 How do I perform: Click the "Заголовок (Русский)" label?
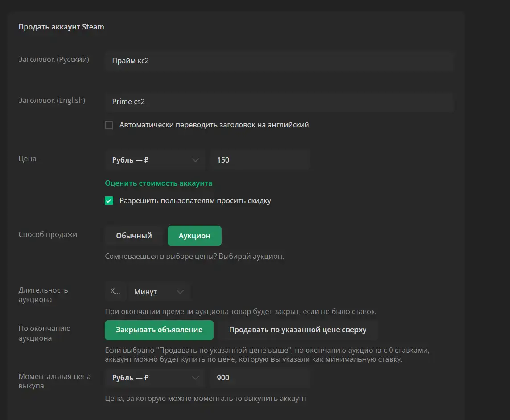click(53, 59)
